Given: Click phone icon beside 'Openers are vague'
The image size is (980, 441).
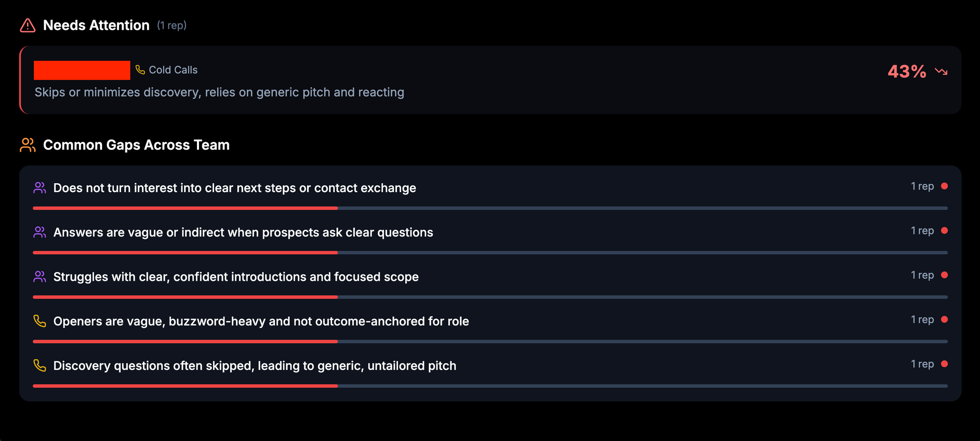Looking at the screenshot, I should pyautogui.click(x=40, y=321).
